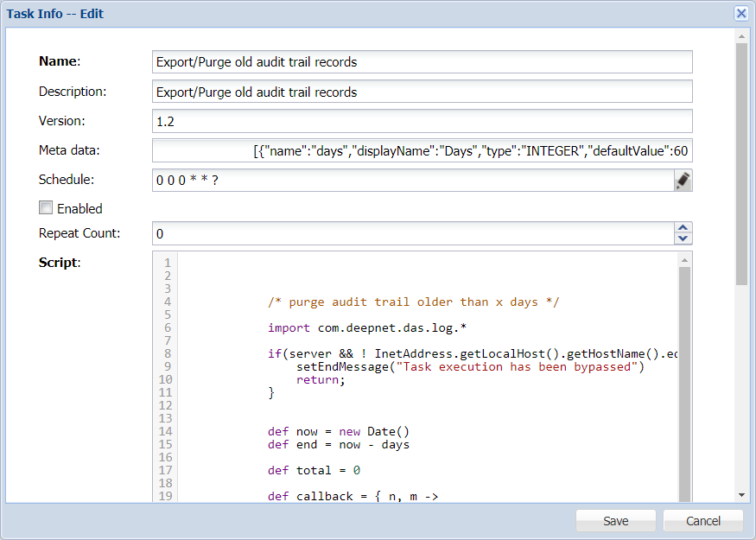Image resolution: width=756 pixels, height=540 pixels.
Task: Increase Repeat Count with up arrow
Action: click(x=683, y=228)
